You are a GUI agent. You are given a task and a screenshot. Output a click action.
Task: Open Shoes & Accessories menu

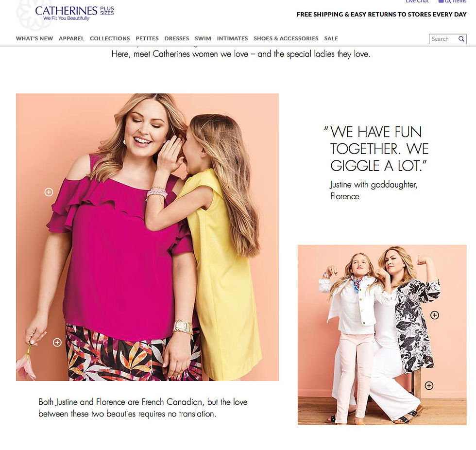tap(286, 38)
